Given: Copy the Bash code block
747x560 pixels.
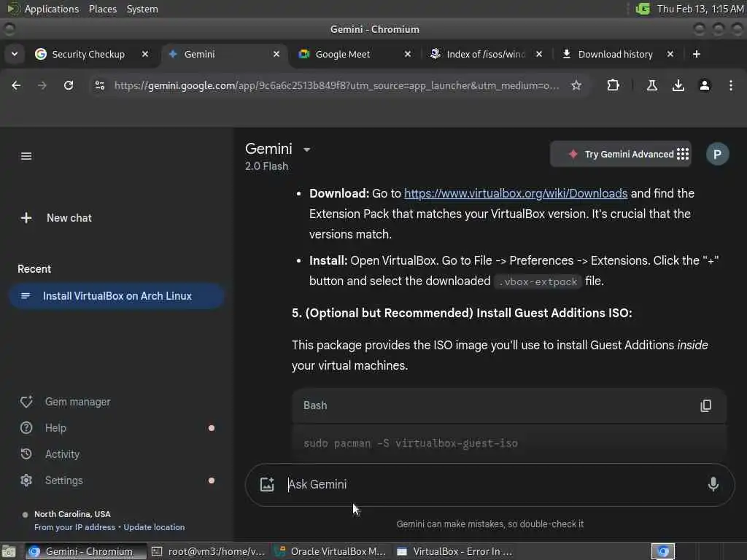Looking at the screenshot, I should pyautogui.click(x=705, y=405).
